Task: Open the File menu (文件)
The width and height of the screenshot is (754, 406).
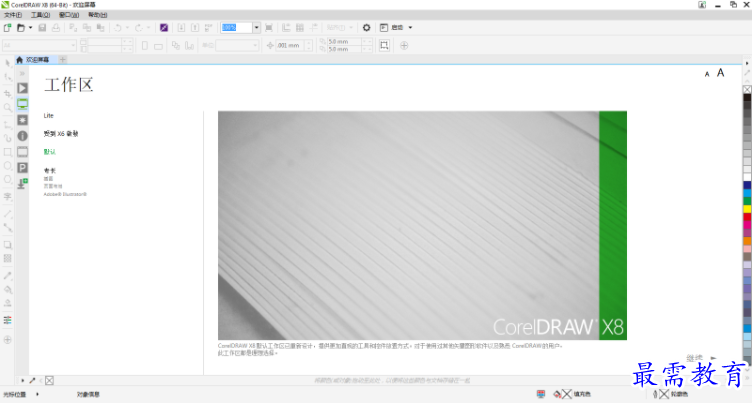Action: [13, 15]
